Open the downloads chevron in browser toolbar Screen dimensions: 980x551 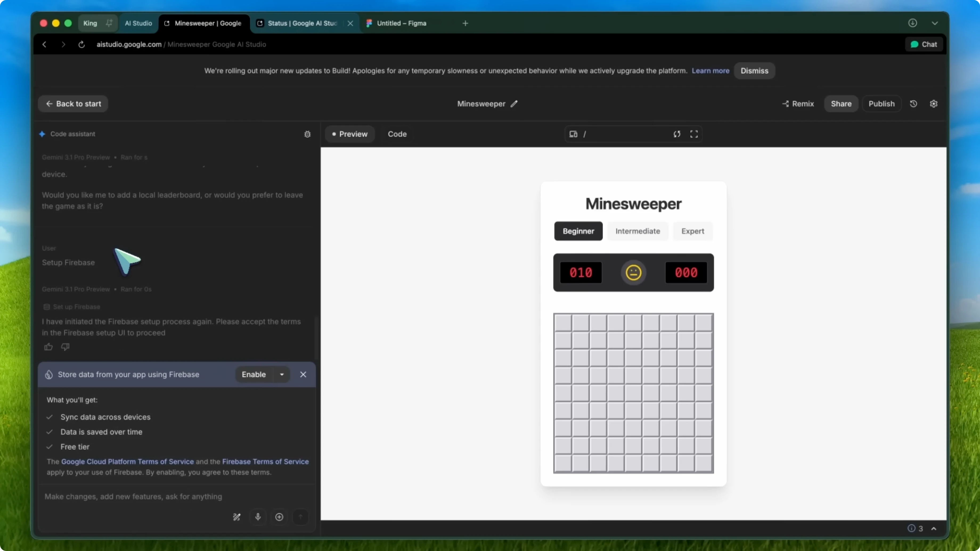pos(935,23)
